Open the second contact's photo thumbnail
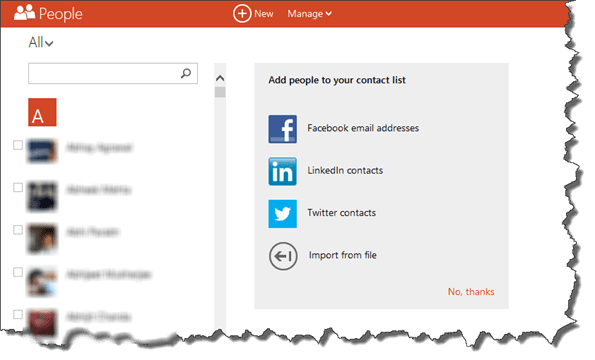The width and height of the screenshot is (595, 360). [42, 196]
